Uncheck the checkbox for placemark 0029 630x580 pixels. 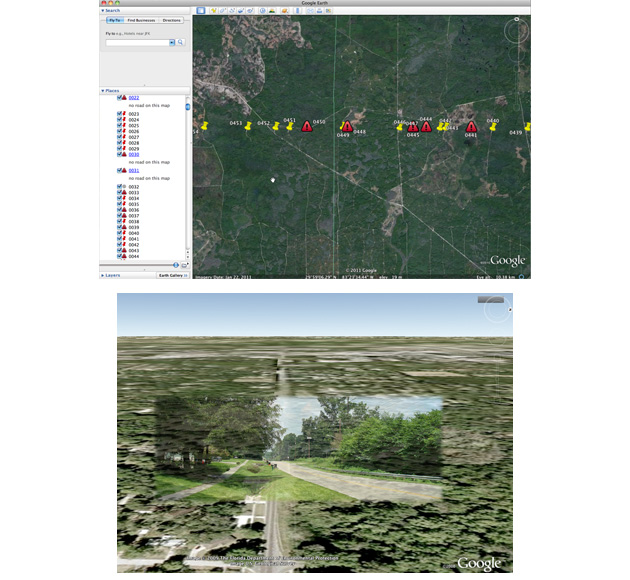click(x=119, y=149)
